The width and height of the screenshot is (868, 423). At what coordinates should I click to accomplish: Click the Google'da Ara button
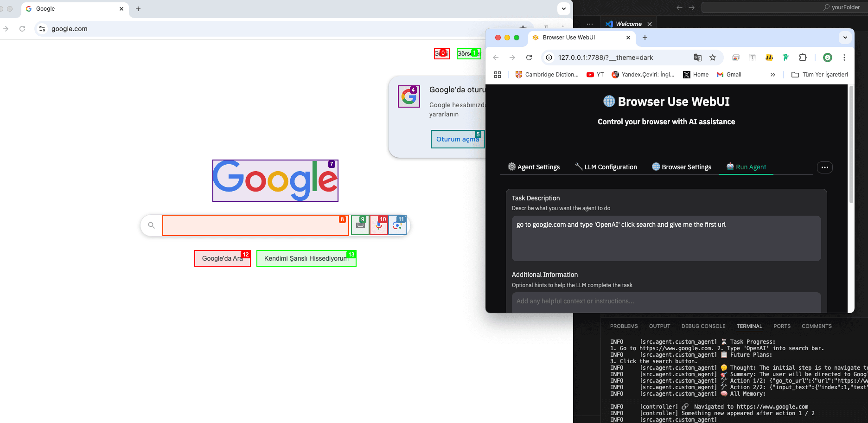point(222,258)
